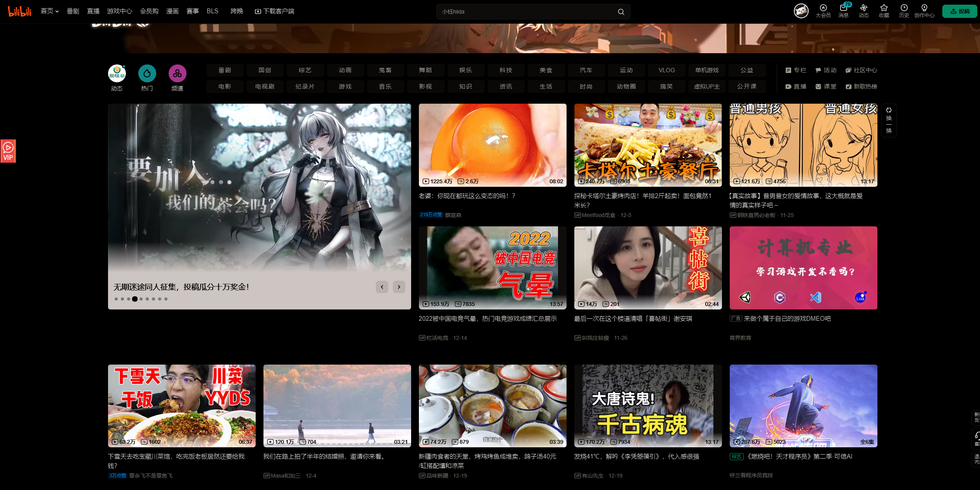Select the last carousel indicator dot
980x490 pixels.
point(166,299)
